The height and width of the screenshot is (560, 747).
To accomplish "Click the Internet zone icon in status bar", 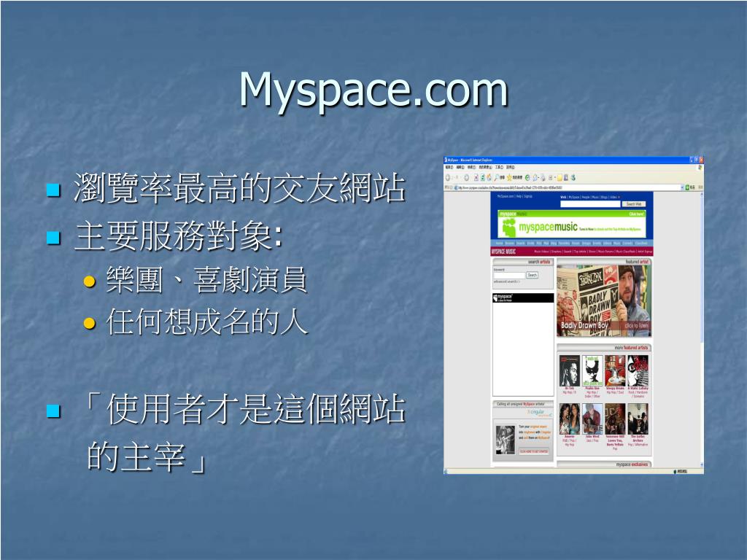I will [675, 472].
